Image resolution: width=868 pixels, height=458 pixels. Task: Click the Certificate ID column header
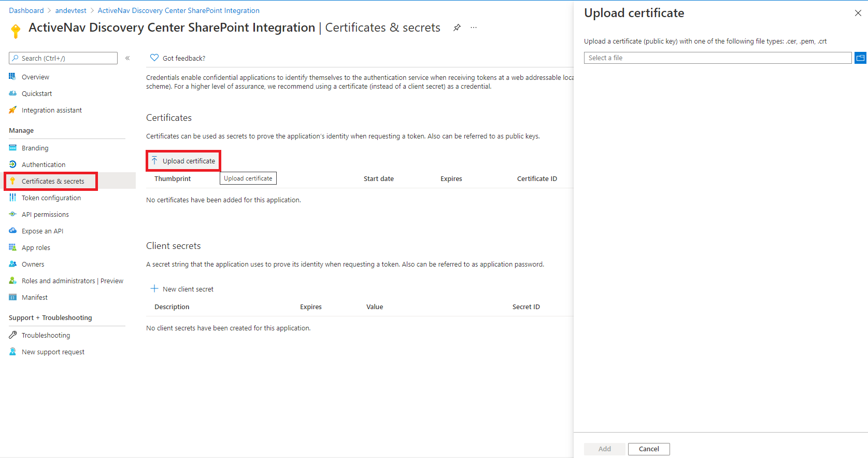(x=537, y=178)
